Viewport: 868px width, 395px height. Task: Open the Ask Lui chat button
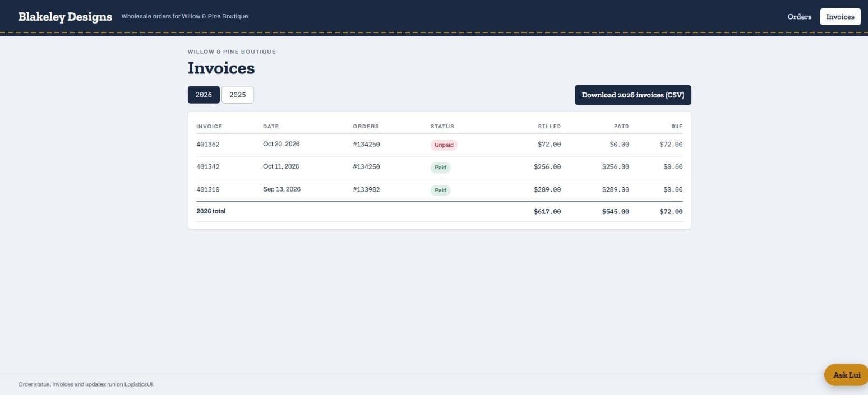pos(846,375)
